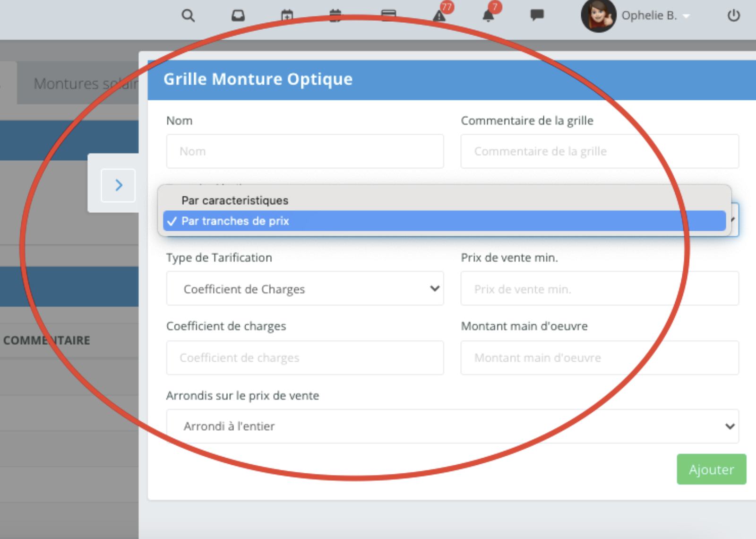
Task: Select the Par tranches de prix option
Action: (x=235, y=220)
